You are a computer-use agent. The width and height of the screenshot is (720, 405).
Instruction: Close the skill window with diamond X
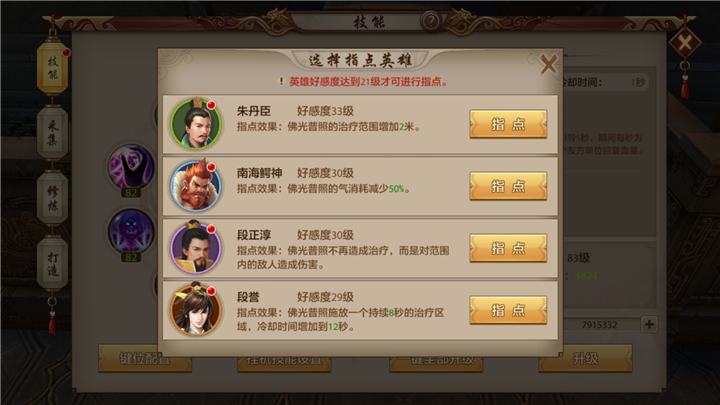(x=685, y=43)
